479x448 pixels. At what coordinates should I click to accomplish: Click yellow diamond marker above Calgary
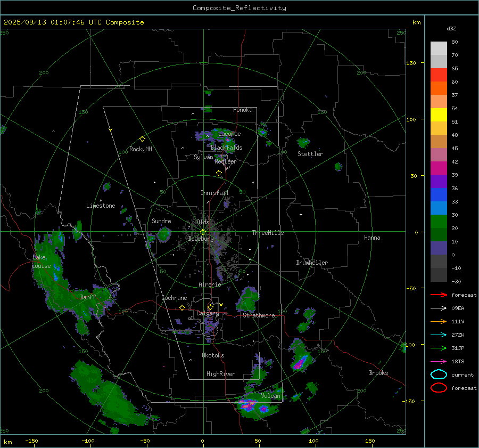pyautogui.click(x=210, y=307)
